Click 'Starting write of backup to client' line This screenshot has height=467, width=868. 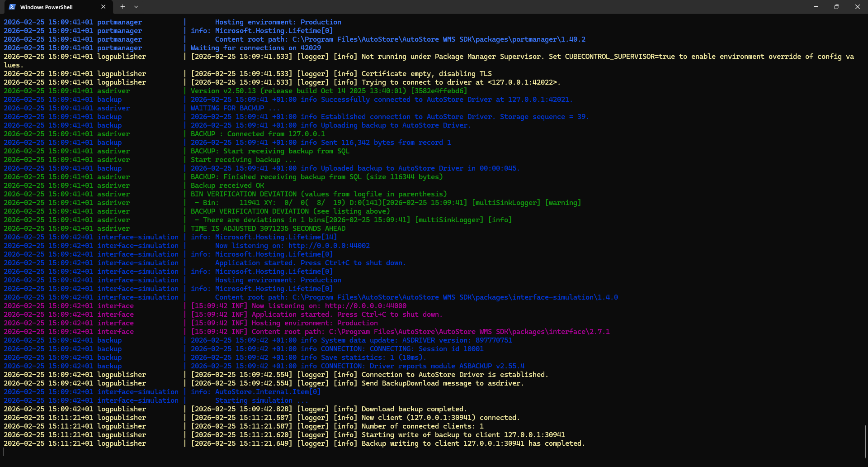coord(463,435)
